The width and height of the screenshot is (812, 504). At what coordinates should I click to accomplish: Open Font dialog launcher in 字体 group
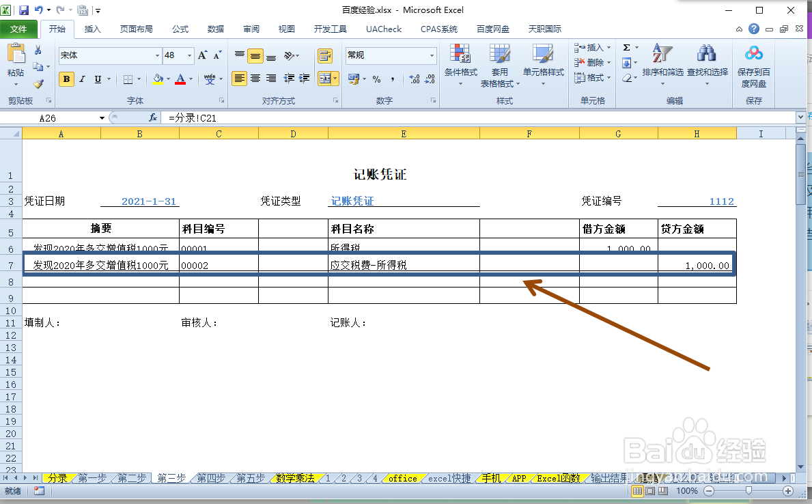pyautogui.click(x=222, y=100)
